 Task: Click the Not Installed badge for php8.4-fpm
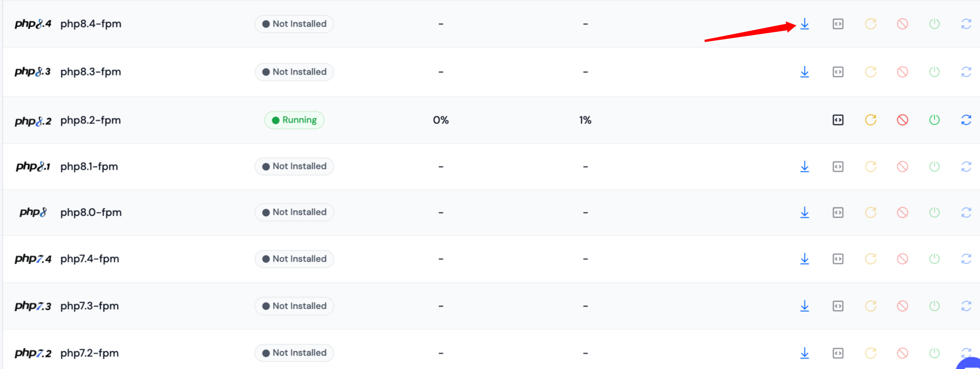pyautogui.click(x=294, y=24)
